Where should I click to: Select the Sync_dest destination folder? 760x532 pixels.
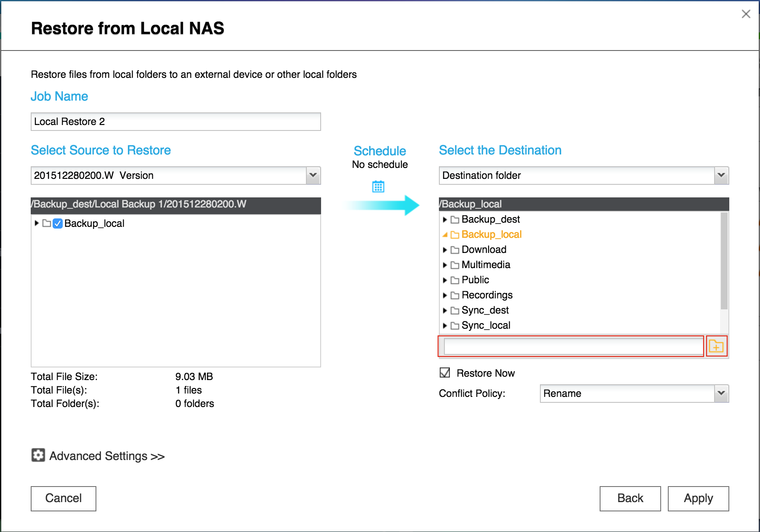coord(485,310)
